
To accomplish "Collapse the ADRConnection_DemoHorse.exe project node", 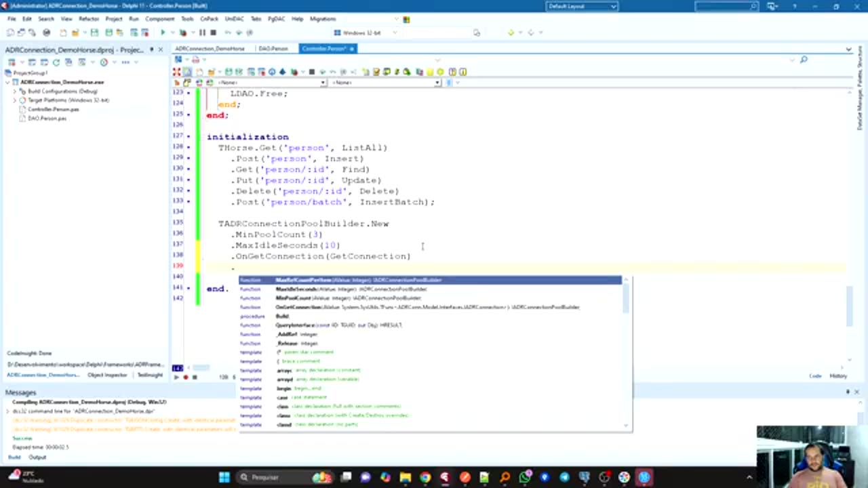I will click(7, 82).
